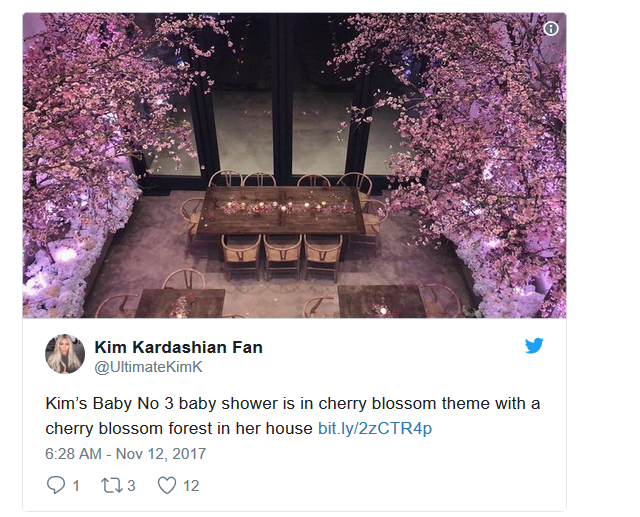640x517 pixels.
Task: Like the tweet with the heart icon
Action: pyautogui.click(x=167, y=486)
